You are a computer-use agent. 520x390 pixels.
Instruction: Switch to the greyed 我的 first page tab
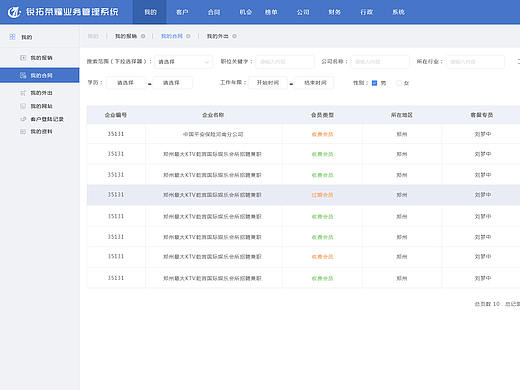pyautogui.click(x=93, y=36)
